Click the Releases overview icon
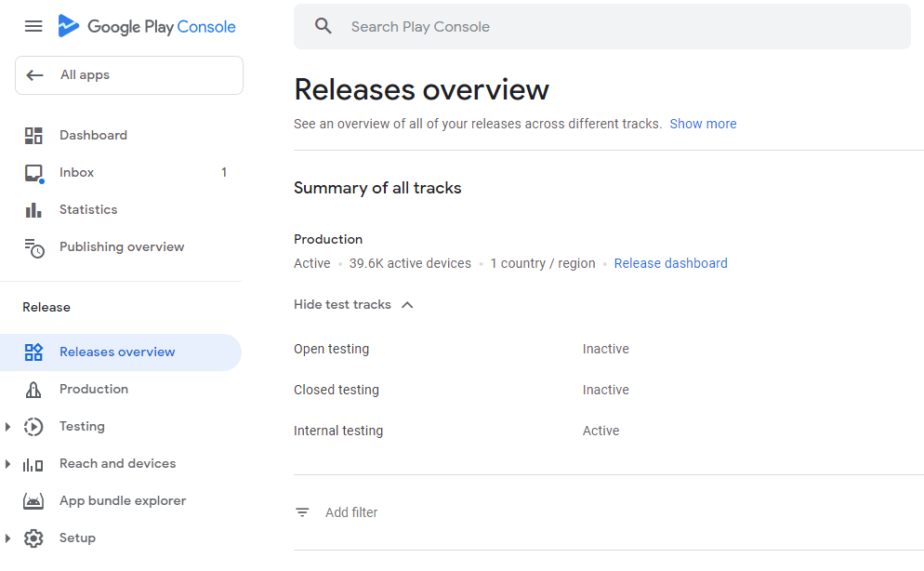This screenshot has height=571, width=924. pyautogui.click(x=33, y=352)
